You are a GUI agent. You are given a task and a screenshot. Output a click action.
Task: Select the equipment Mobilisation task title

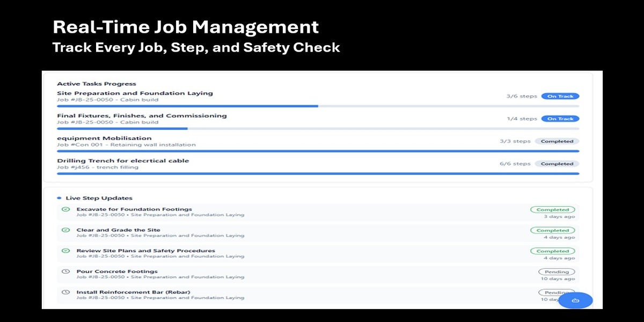[104, 138]
